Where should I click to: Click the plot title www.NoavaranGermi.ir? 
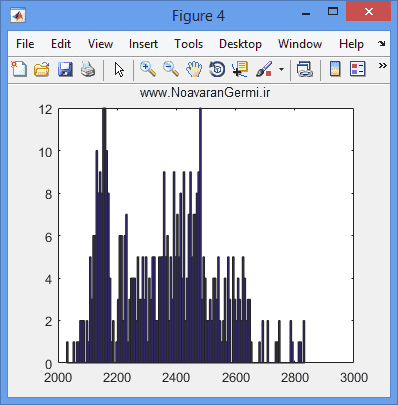coord(205,92)
